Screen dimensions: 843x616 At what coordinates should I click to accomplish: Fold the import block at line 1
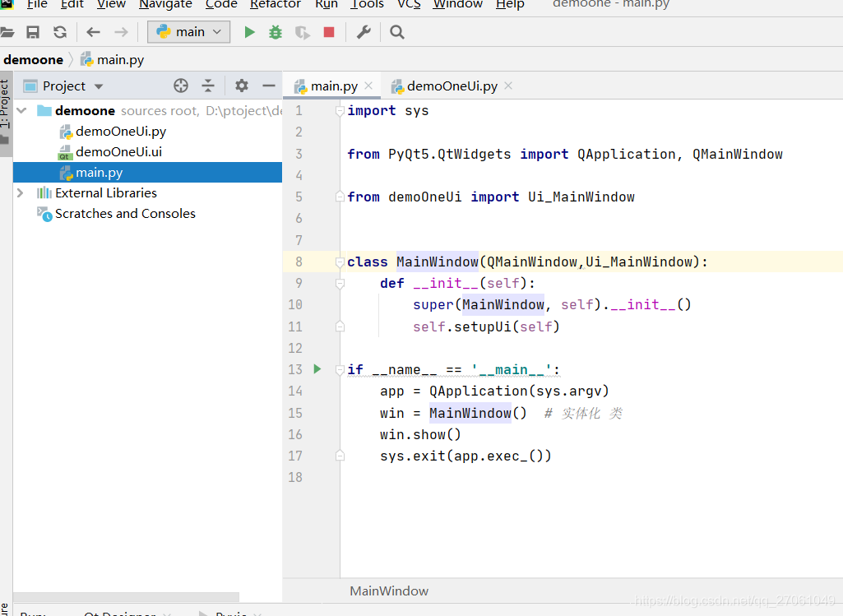tap(340, 111)
